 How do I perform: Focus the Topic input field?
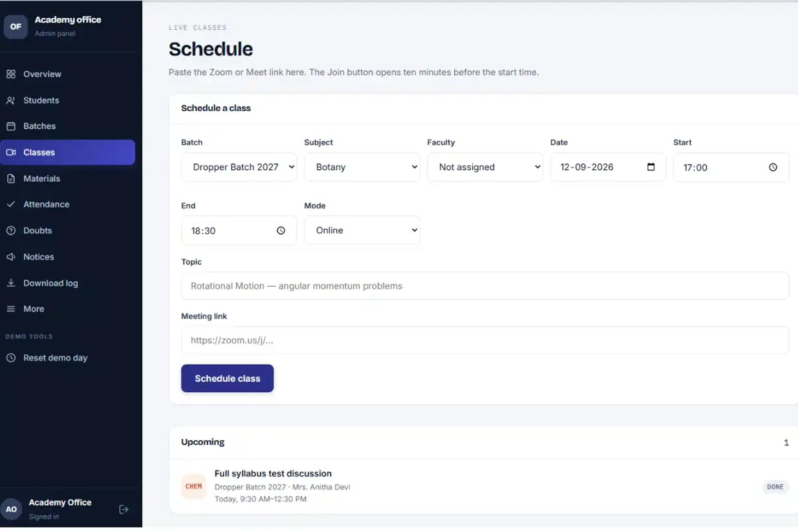485,286
